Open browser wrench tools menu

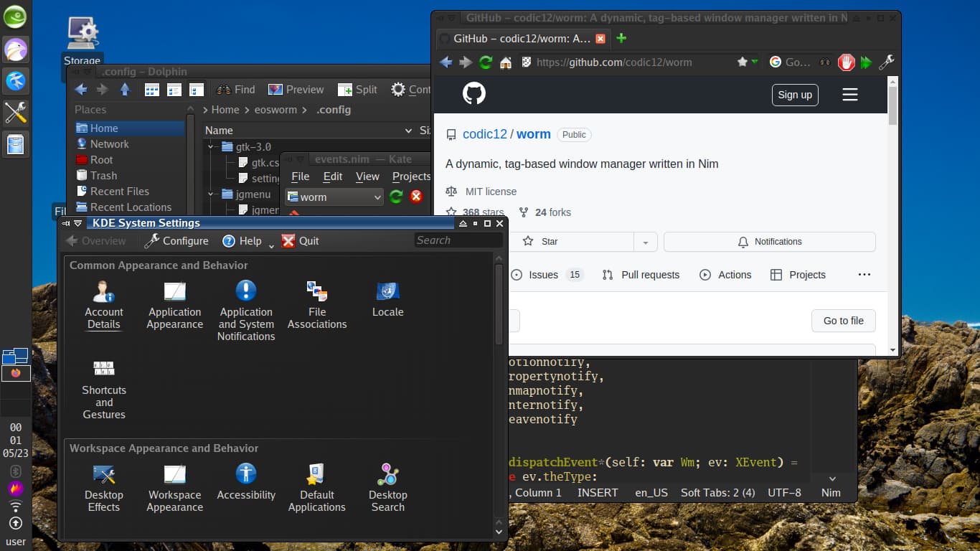(887, 62)
